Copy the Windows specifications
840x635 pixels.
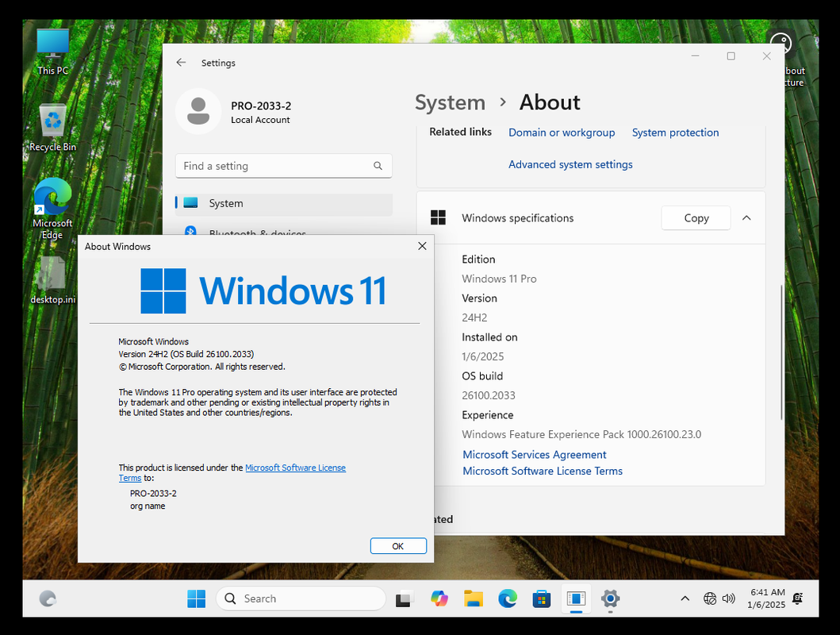coord(696,218)
